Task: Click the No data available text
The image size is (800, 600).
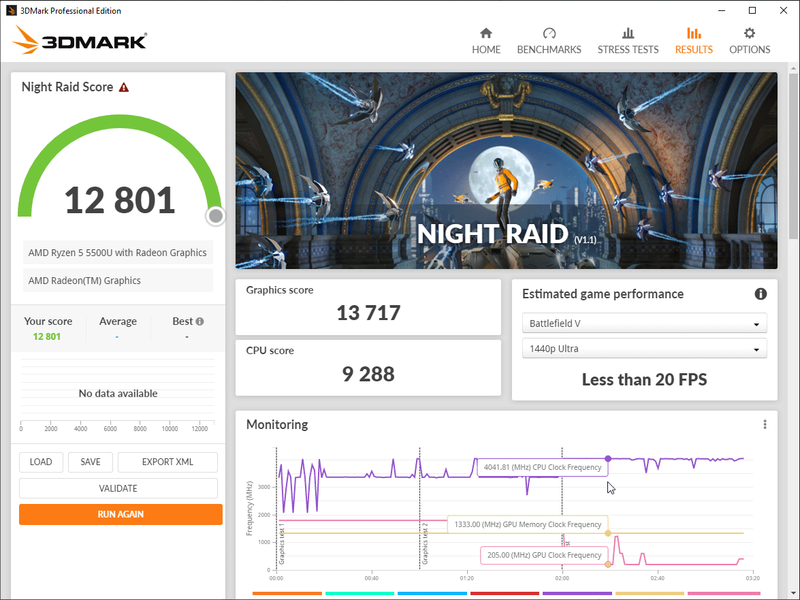Action: point(118,393)
